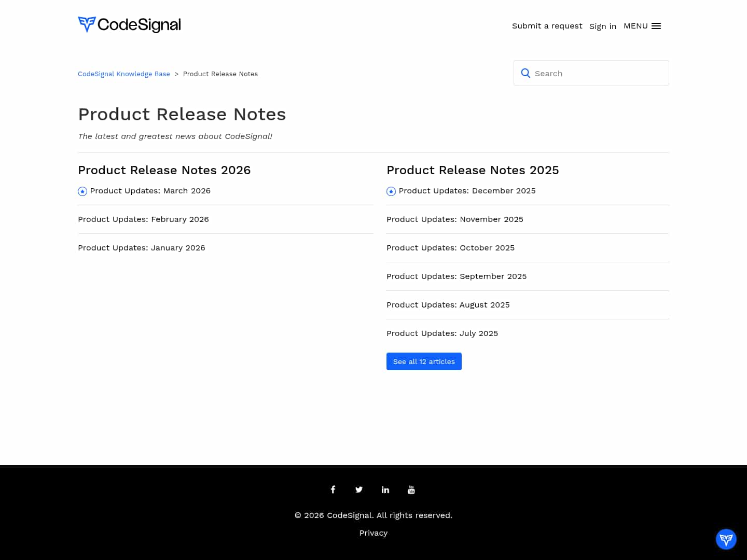This screenshot has height=560, width=747.
Task: Focus the Search field
Action: [591, 73]
